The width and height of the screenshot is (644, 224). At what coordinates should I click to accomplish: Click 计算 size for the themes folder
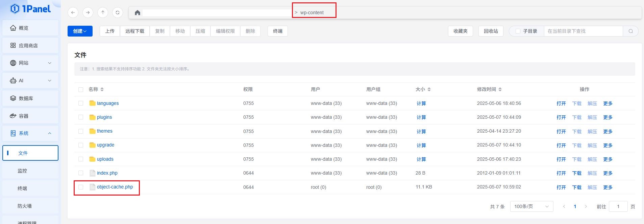421,132
